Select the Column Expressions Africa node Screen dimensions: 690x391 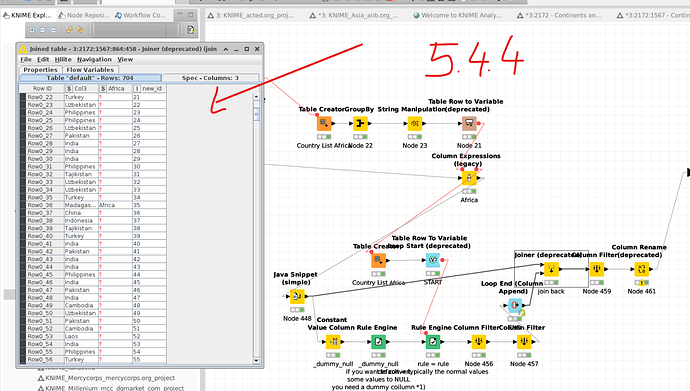coord(469,178)
